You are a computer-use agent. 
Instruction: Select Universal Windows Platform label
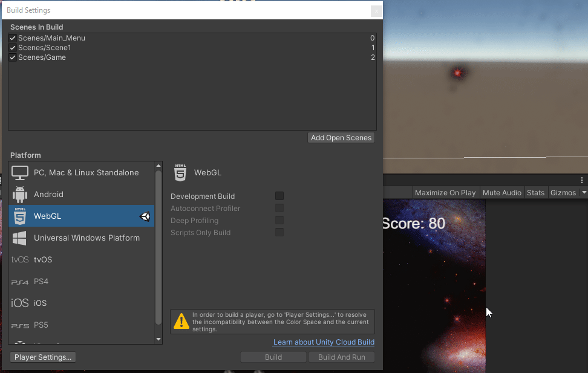[x=87, y=238]
